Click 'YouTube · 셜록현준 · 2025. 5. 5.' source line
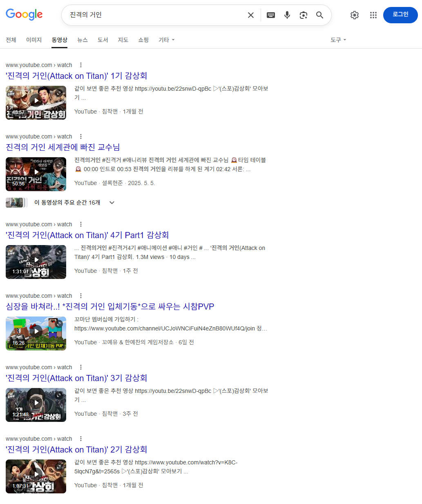 pyautogui.click(x=115, y=183)
